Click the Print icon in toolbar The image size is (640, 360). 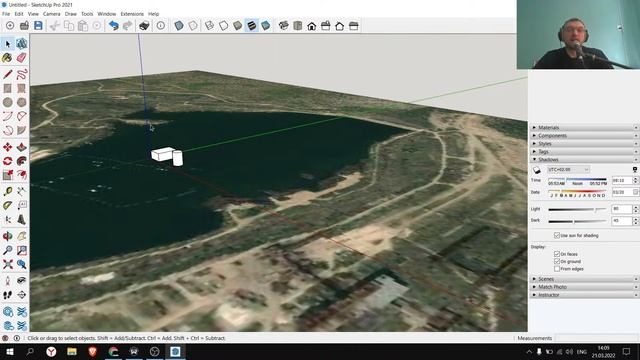(x=144, y=26)
